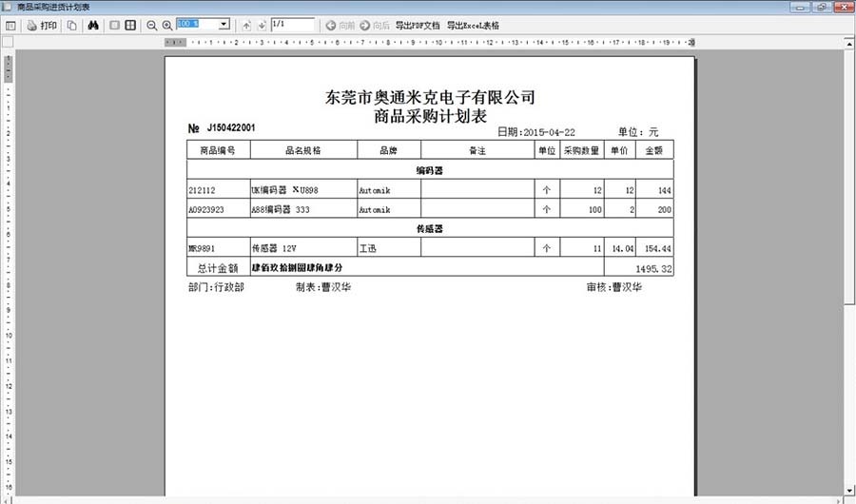This screenshot has height=504, width=856.
Task: Click the zoom in magnifier
Action: point(167,26)
